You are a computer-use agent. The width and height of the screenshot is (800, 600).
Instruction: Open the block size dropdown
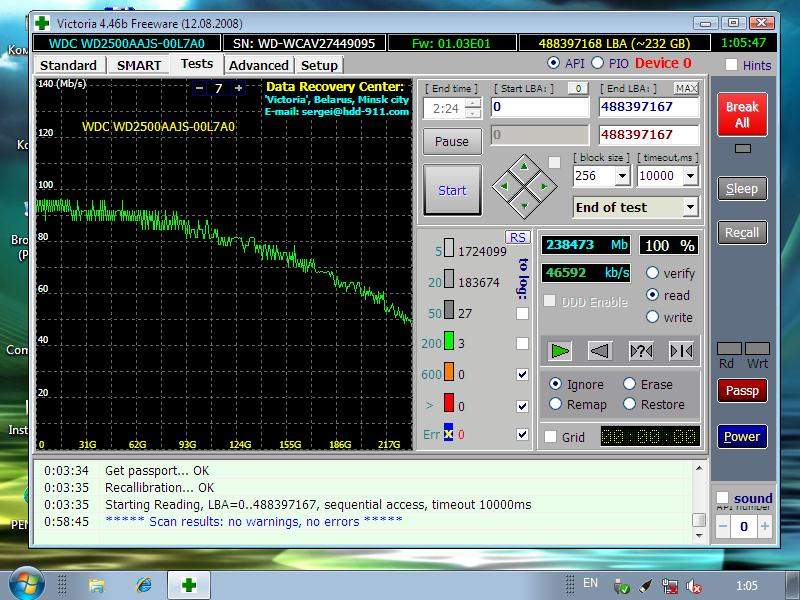click(x=621, y=176)
